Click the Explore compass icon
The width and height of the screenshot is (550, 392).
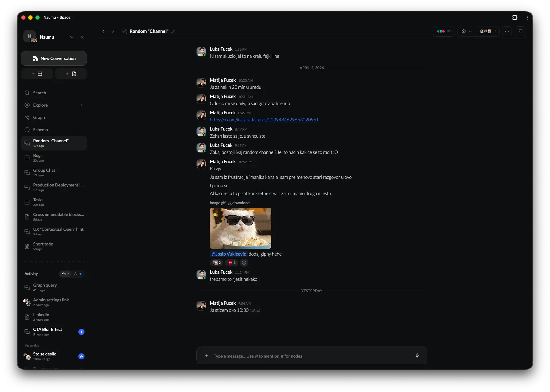(x=27, y=105)
